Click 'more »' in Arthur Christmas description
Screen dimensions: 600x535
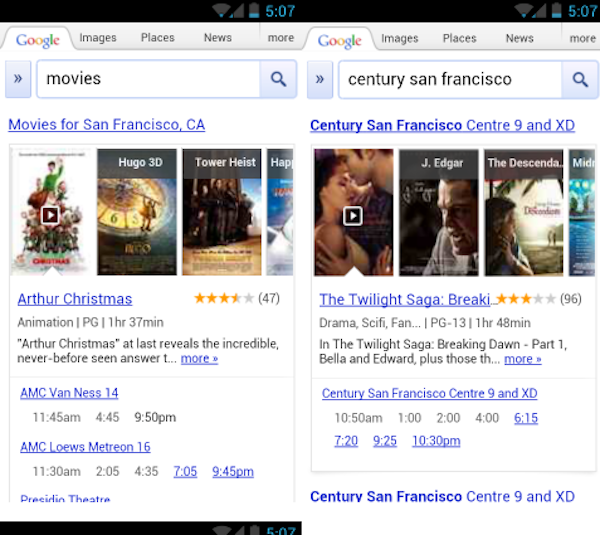pos(199,359)
